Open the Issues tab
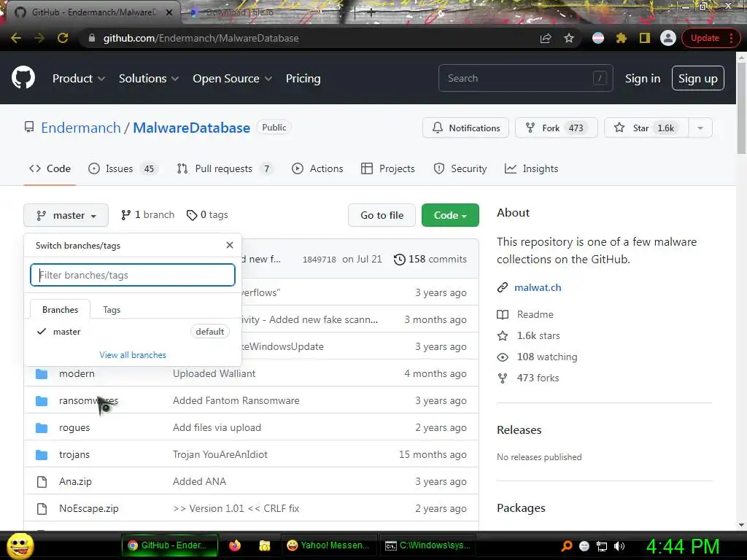 point(122,168)
